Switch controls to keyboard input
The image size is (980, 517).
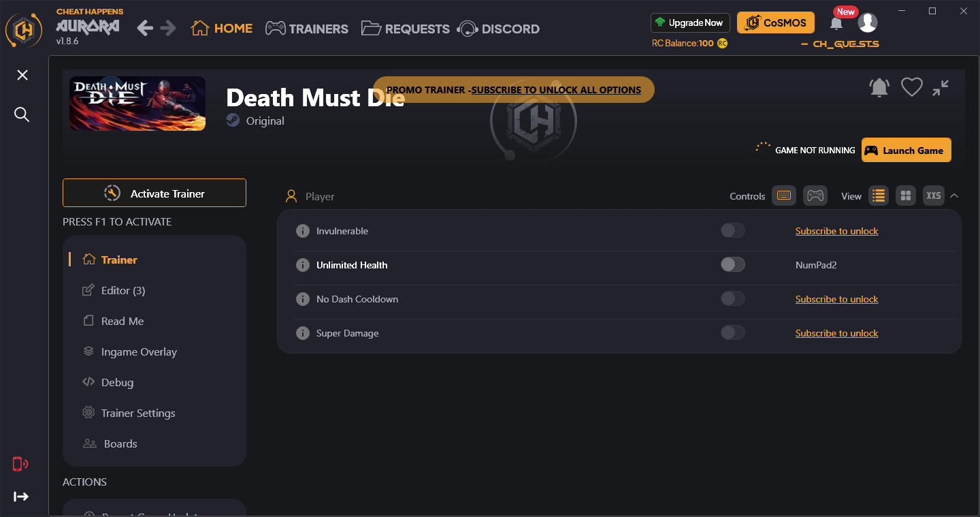tap(783, 195)
